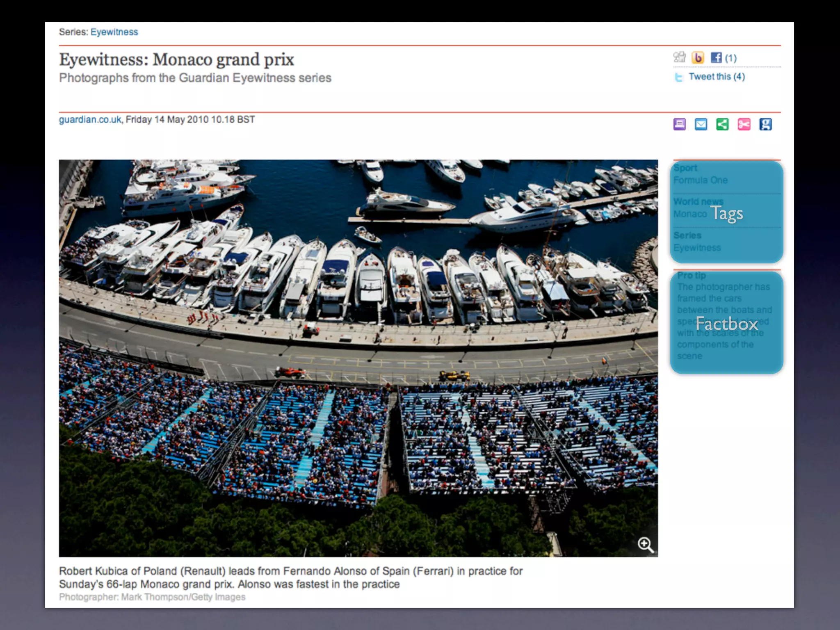840x630 pixels.
Task: Click the pink scissors clip icon
Action: pyautogui.click(x=744, y=124)
